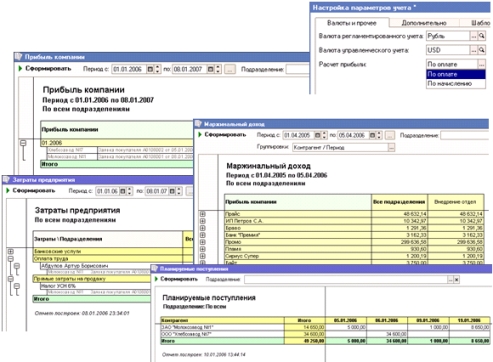Image resolution: width=493 pixels, height=362 pixels.
Task: Click the period ellipsis button in Маржинальный доход
Action: coord(390,135)
